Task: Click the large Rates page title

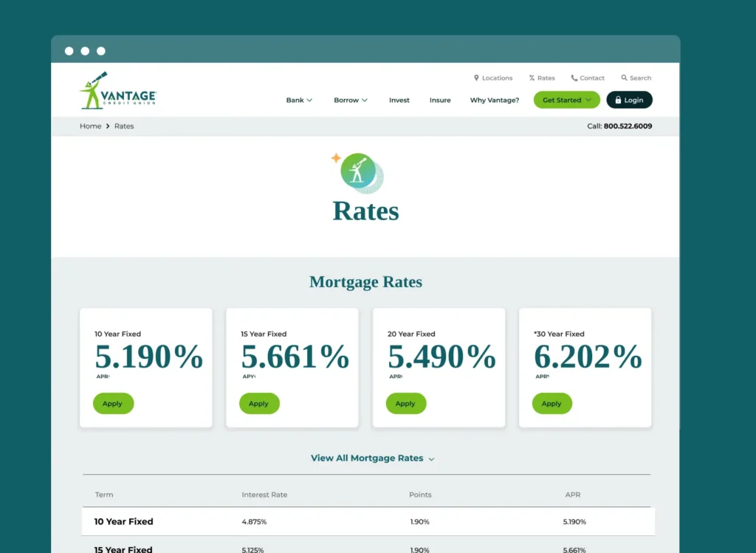Action: click(365, 211)
